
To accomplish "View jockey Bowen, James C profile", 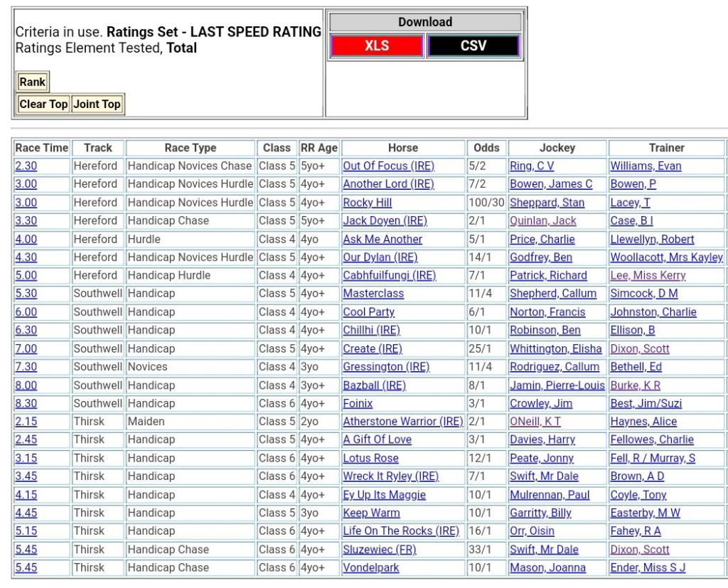I will [x=551, y=184].
